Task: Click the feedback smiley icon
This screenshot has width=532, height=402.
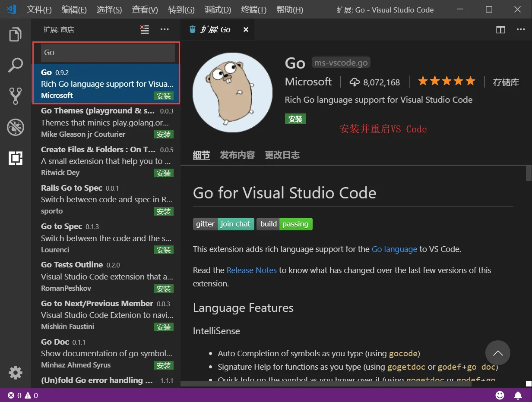Action: [x=500, y=395]
